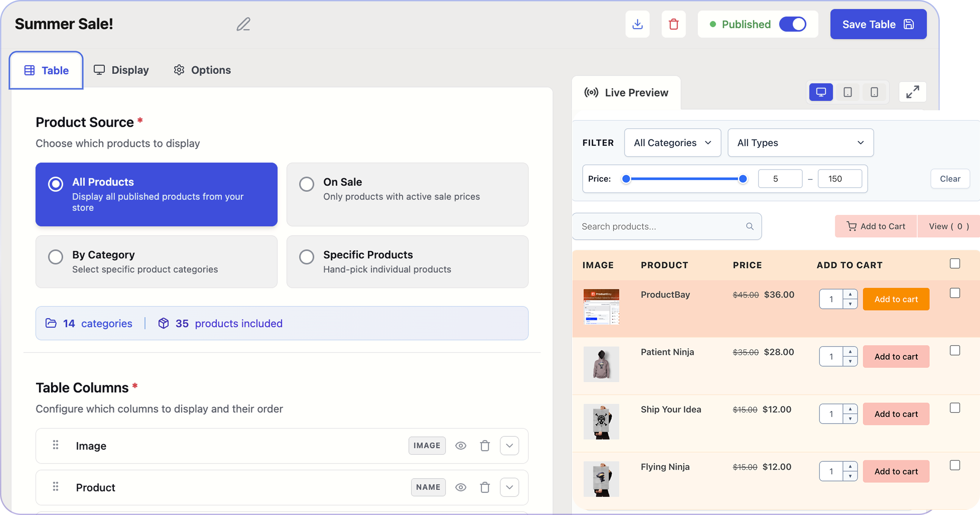980x515 pixels.
Task: Delete the Image column using its trash icon
Action: 485,445
